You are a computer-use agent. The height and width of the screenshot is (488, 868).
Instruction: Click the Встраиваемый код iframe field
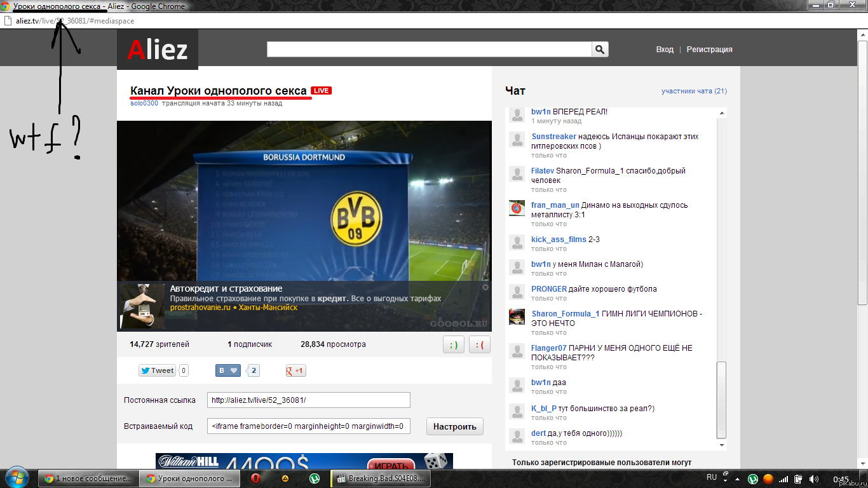coord(309,426)
